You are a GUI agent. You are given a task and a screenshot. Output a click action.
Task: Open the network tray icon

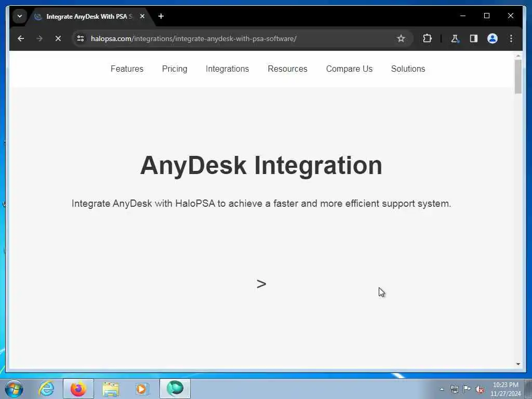coord(454,389)
